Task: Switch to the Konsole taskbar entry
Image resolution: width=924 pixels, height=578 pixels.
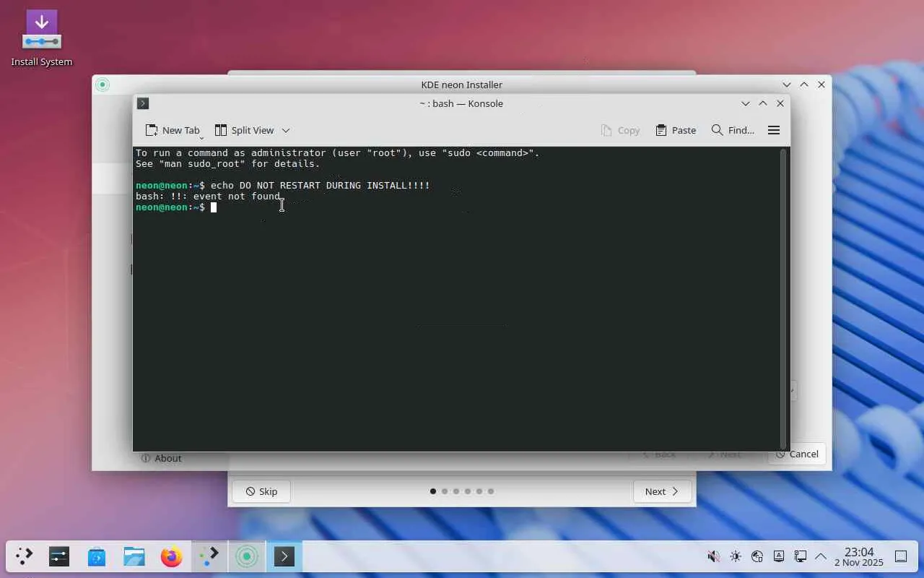Action: (x=284, y=556)
